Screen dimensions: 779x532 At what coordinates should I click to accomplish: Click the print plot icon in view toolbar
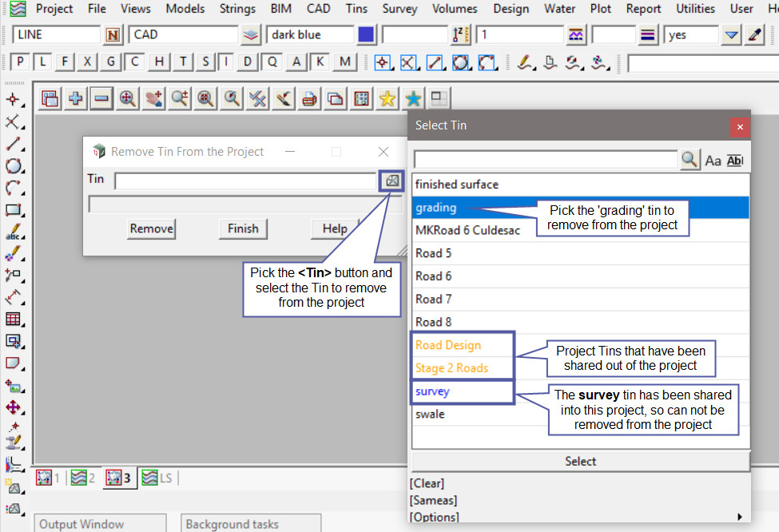pyautogui.click(x=309, y=98)
